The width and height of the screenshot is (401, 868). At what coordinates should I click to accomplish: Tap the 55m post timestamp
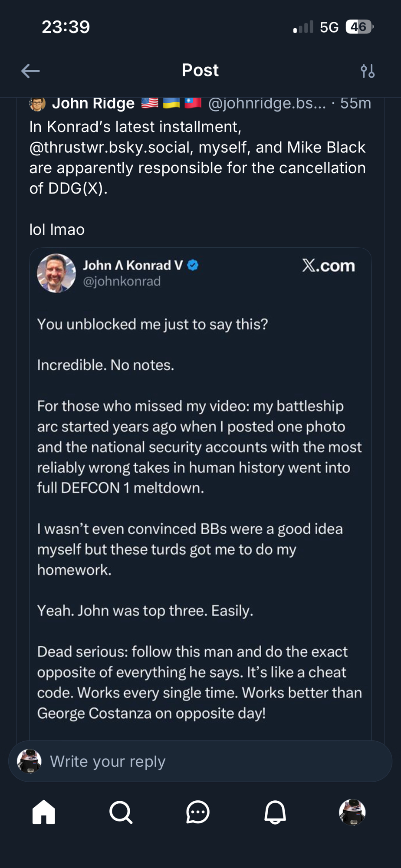[355, 103]
